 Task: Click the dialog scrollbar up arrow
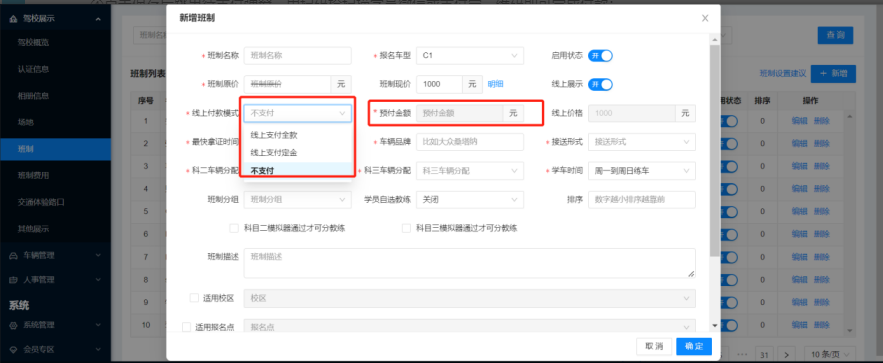coord(715,39)
